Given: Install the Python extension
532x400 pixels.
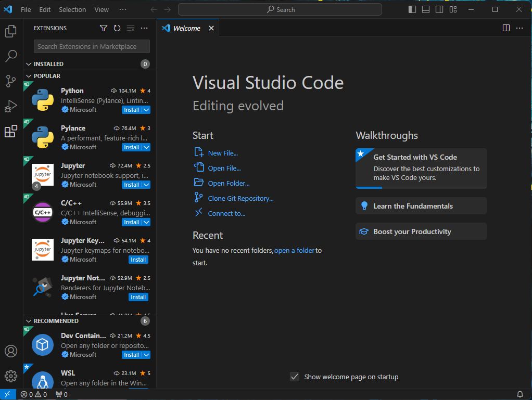Looking at the screenshot, I should [132, 110].
